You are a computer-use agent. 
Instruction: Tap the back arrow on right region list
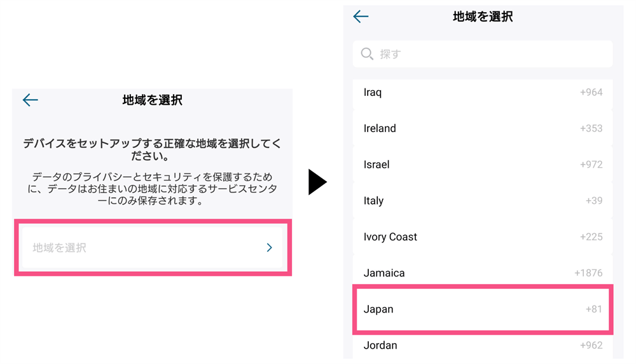(x=361, y=17)
